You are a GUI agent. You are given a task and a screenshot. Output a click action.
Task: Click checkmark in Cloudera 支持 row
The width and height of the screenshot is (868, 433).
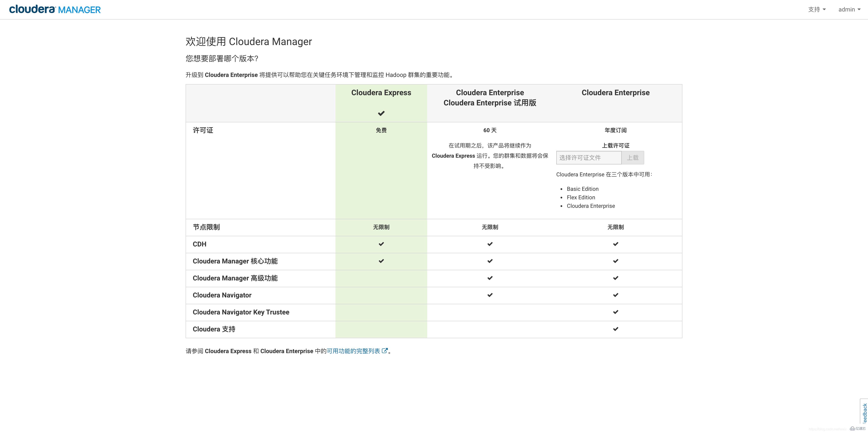pos(616,329)
